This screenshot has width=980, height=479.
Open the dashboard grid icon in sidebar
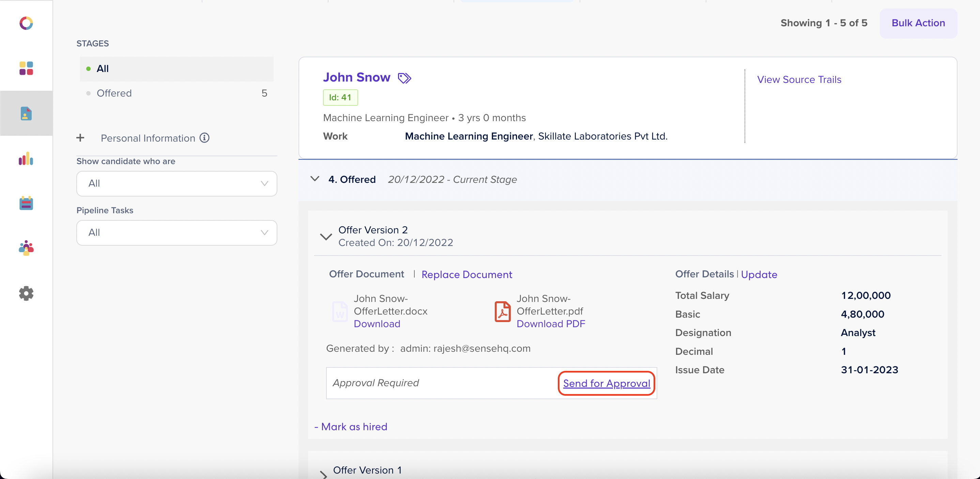[x=26, y=69]
